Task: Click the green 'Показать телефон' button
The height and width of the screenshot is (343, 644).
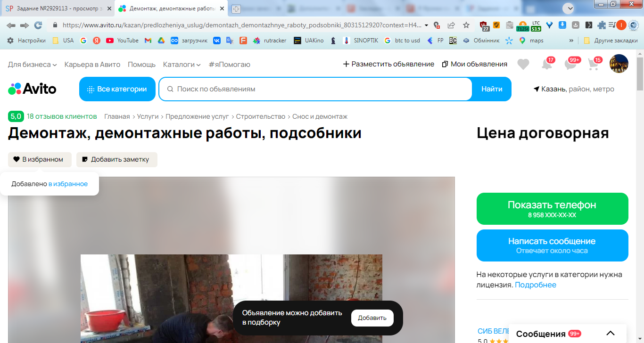Action: [552, 209]
